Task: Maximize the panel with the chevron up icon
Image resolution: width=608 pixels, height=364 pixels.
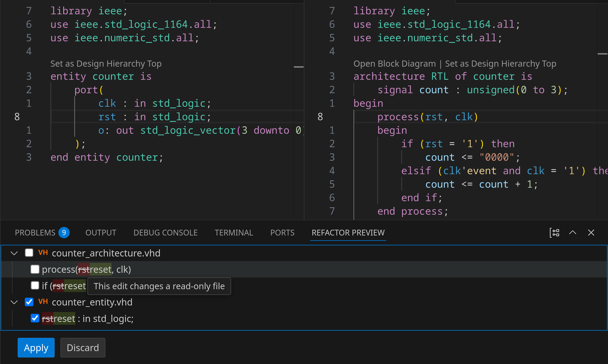Action: coord(573,232)
